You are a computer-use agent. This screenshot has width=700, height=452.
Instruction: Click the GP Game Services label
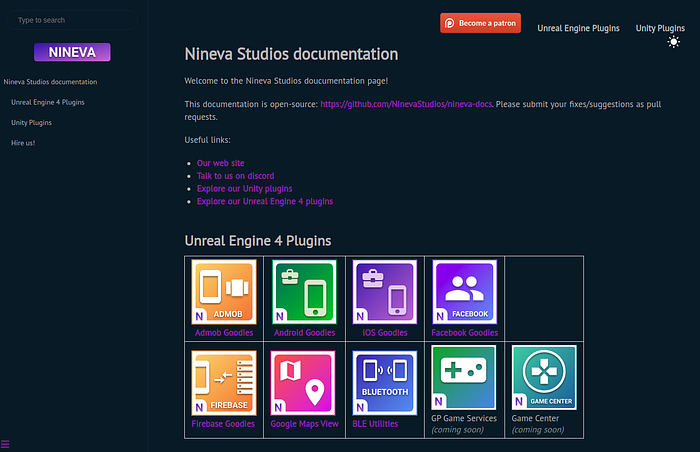(464, 419)
